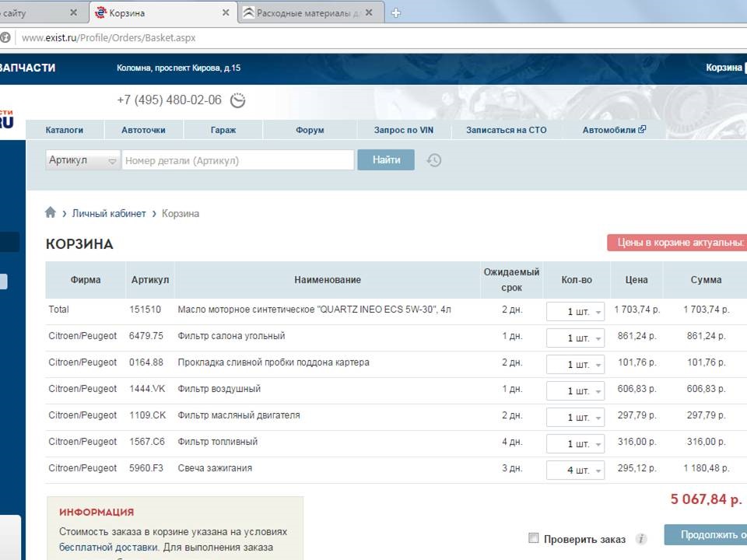Click the Найти search button
Viewport: 747px width, 560px height.
pos(386,160)
